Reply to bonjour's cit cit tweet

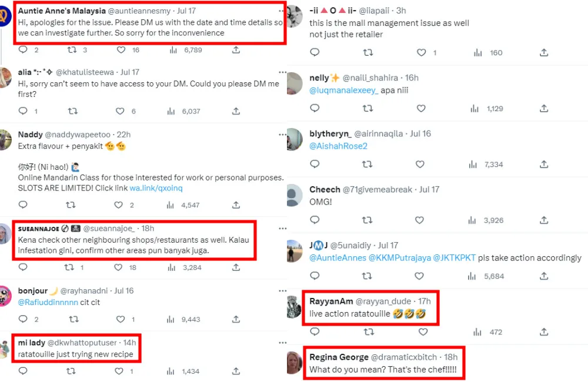23,320
